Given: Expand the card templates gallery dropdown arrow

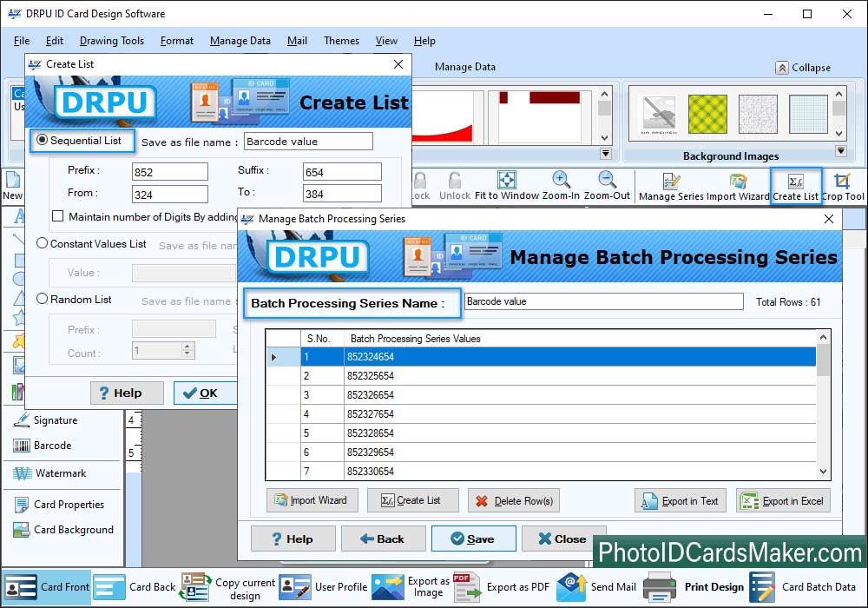Looking at the screenshot, I should 606,154.
